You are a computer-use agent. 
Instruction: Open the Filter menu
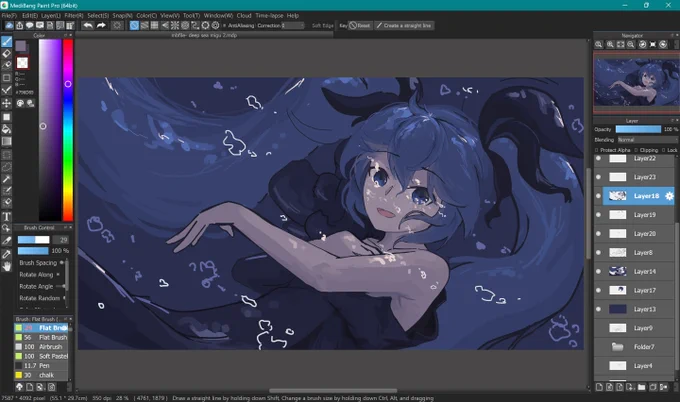point(74,15)
